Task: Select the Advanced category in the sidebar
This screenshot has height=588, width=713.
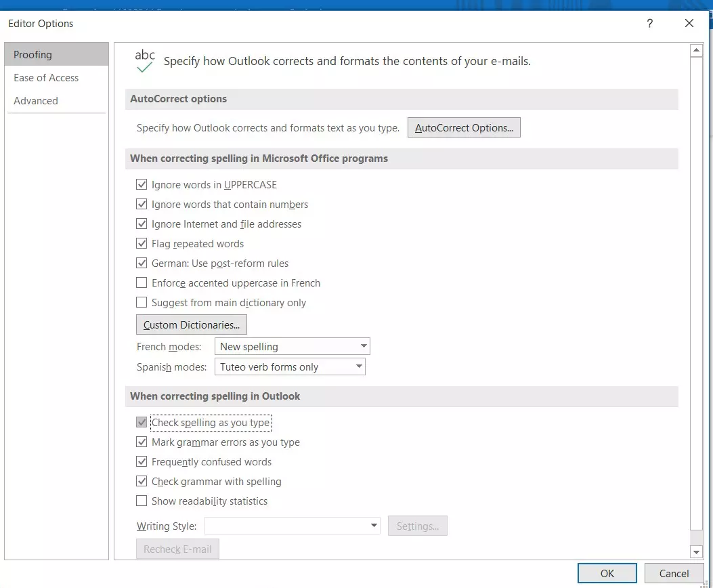Action: [36, 100]
